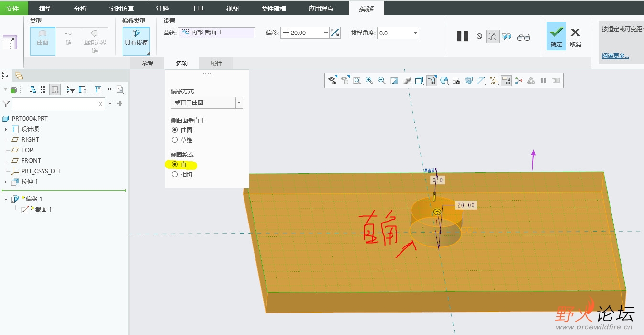Open the 柔性建模 ribbon tab
This screenshot has width=644, height=335.
[274, 9]
